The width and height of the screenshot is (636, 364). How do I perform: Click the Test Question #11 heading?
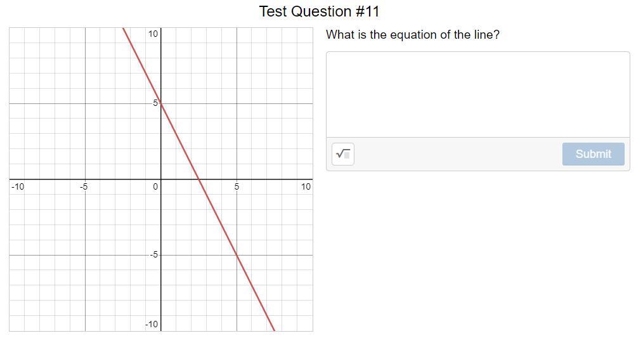319,11
